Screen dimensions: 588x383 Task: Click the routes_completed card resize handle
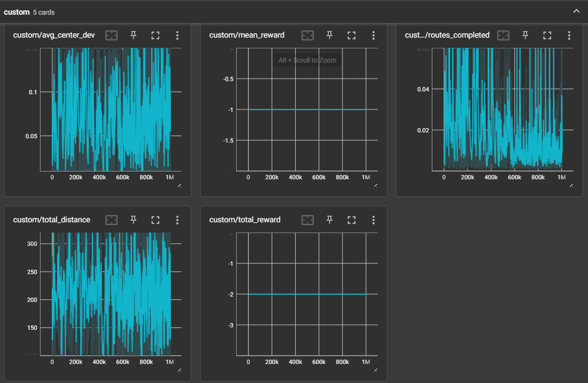(x=571, y=186)
